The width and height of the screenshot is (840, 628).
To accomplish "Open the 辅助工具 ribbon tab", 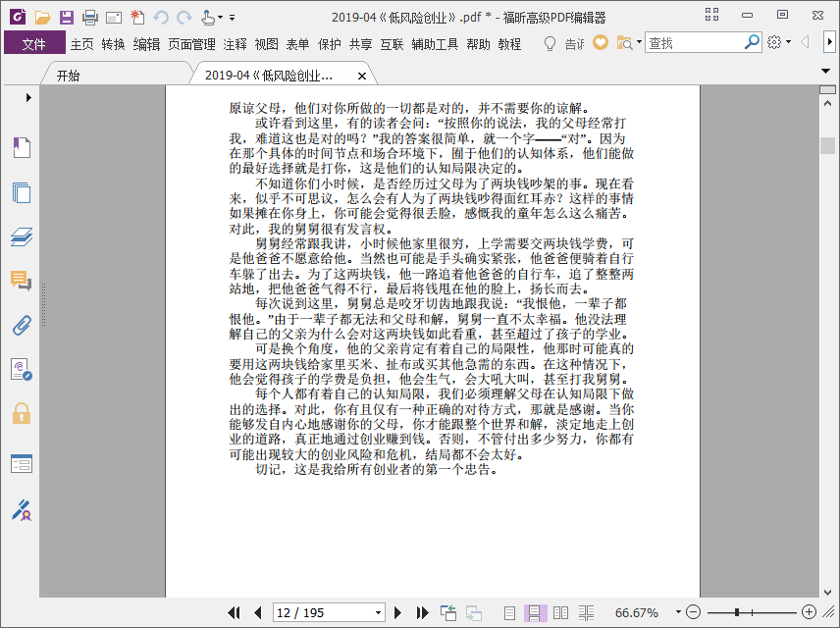I will click(x=435, y=44).
